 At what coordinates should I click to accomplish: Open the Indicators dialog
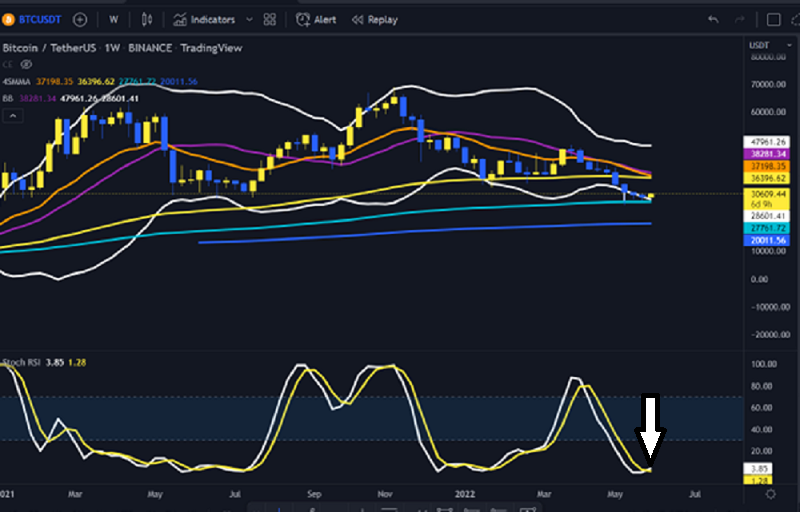204,20
